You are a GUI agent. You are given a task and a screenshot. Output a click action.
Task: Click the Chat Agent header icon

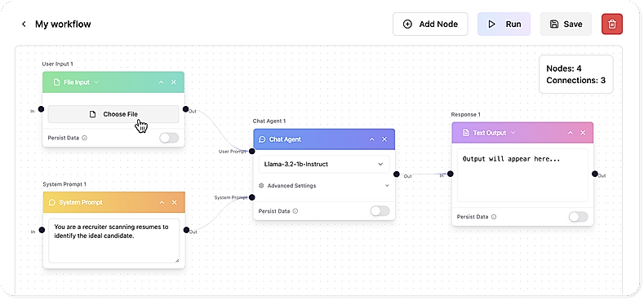point(262,139)
